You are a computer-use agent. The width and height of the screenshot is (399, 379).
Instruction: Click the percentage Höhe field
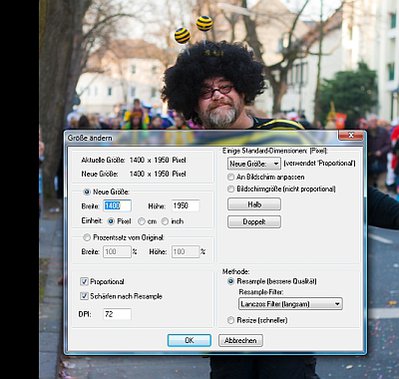186,252
